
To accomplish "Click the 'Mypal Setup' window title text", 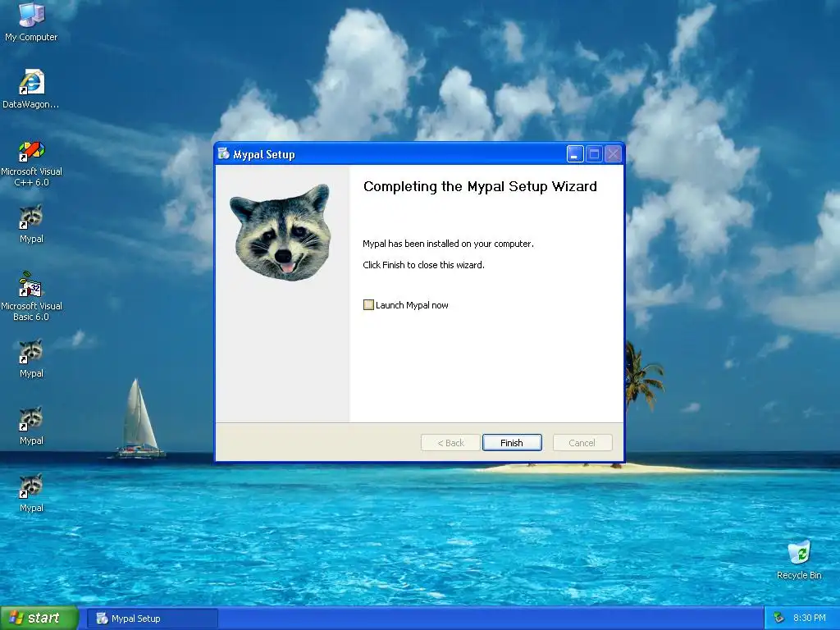I will point(264,155).
